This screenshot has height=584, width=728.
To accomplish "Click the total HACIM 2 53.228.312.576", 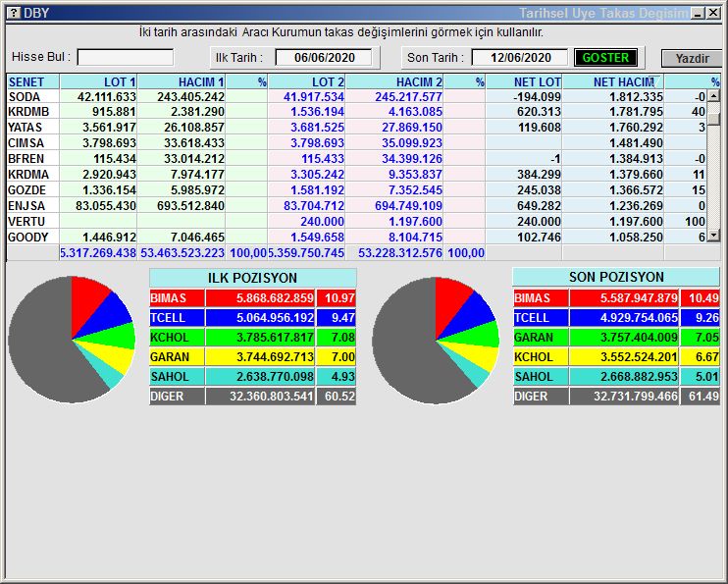I will click(x=399, y=253).
